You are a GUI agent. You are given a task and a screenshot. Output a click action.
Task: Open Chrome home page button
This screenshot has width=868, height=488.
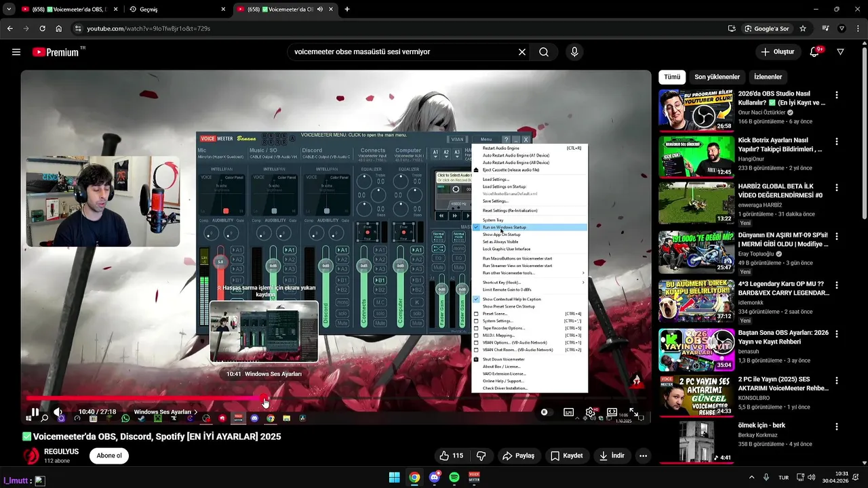click(59, 28)
